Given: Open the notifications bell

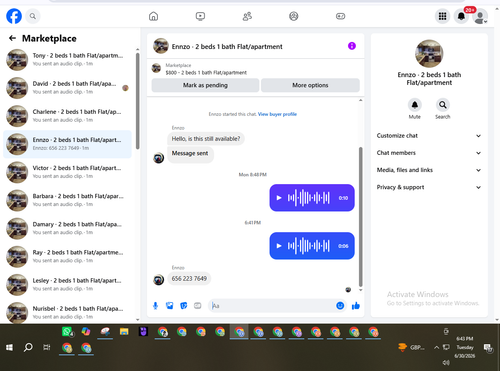Looking at the screenshot, I should (461, 16).
